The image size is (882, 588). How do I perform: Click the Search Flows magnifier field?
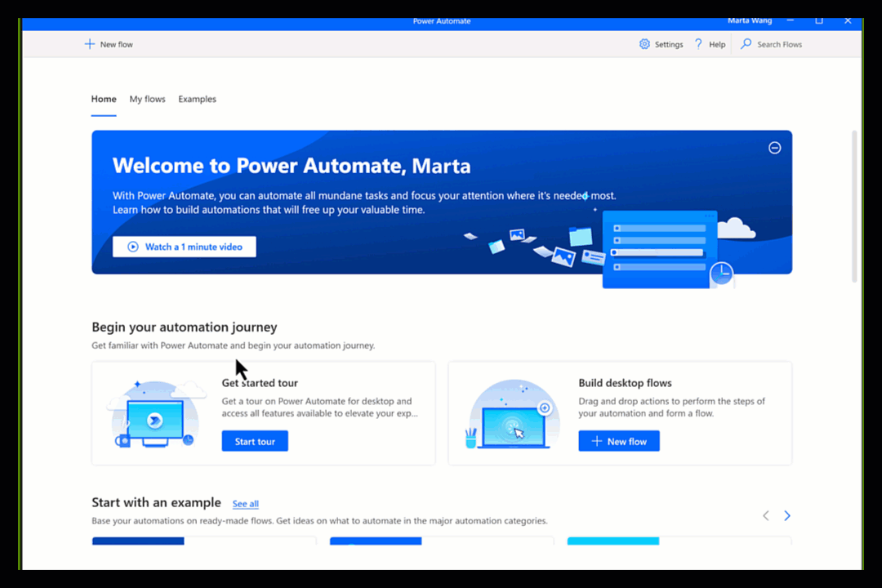[x=771, y=44]
